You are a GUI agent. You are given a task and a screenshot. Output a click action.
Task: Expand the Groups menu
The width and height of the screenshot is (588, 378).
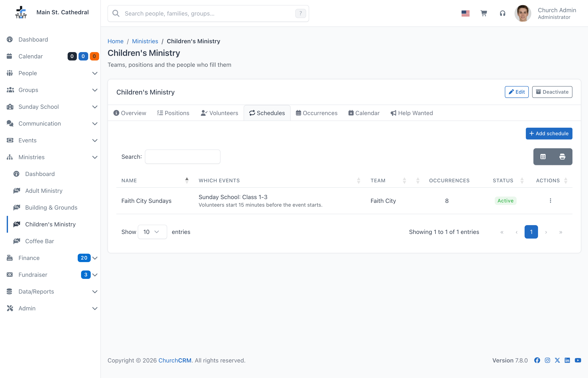click(50, 90)
